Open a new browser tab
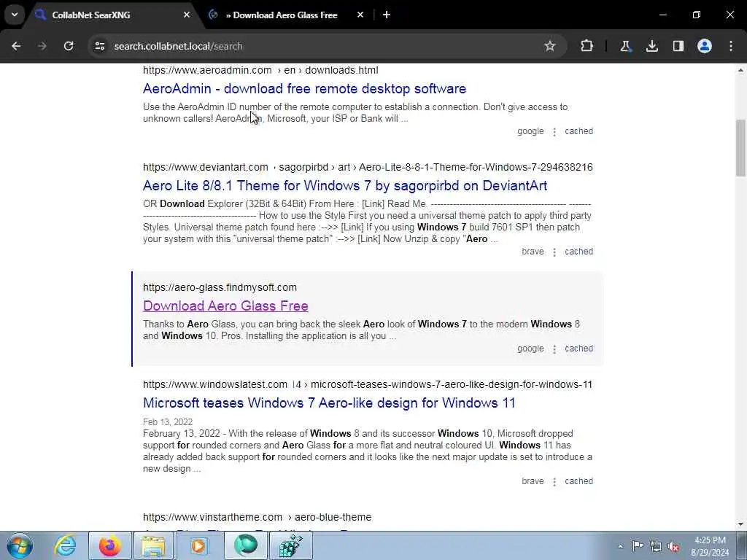The width and height of the screenshot is (747, 560). pos(387,15)
